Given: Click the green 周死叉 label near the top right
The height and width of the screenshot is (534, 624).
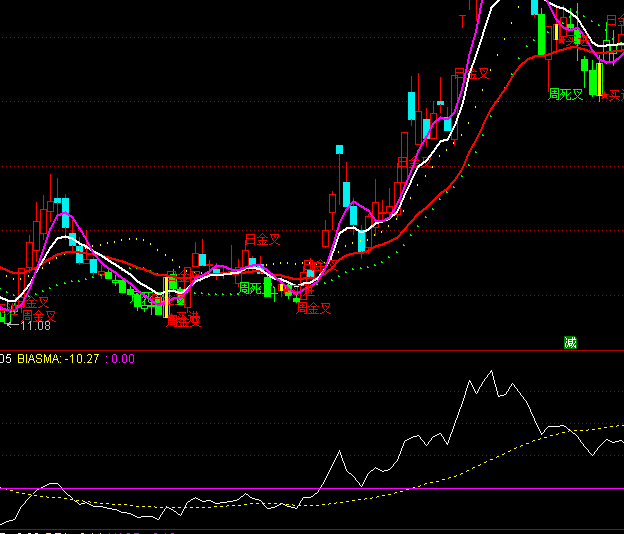Looking at the screenshot, I should point(566,94).
